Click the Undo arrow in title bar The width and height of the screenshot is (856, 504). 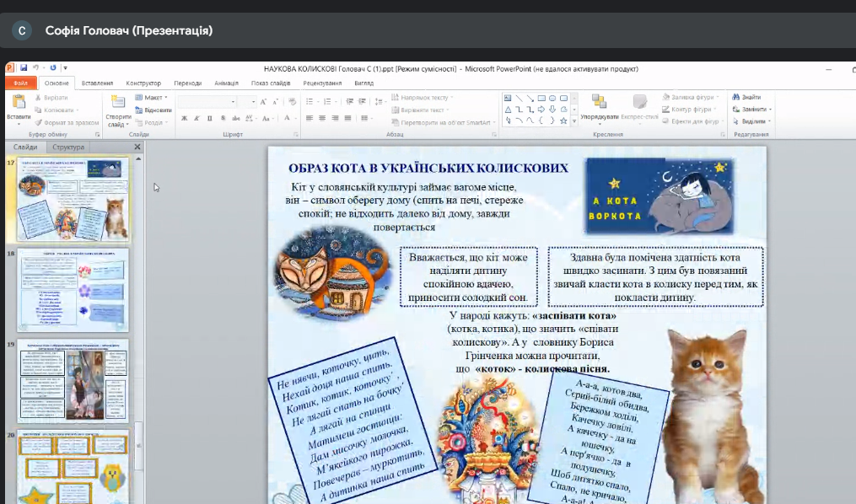tap(36, 67)
